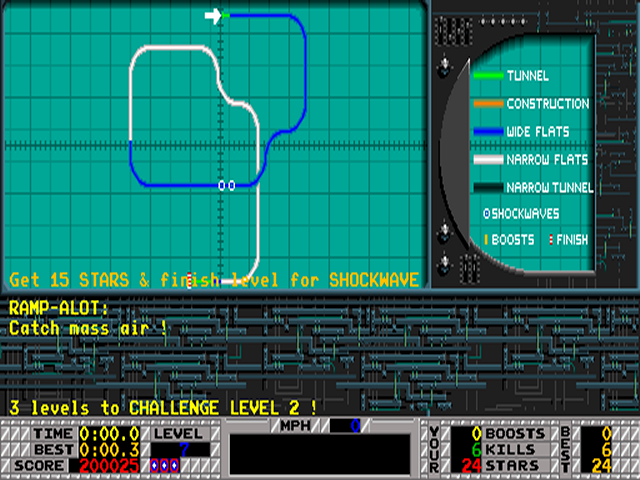640x480 pixels.
Task: Click the BEST time value 0:00.3
Action: point(109,450)
